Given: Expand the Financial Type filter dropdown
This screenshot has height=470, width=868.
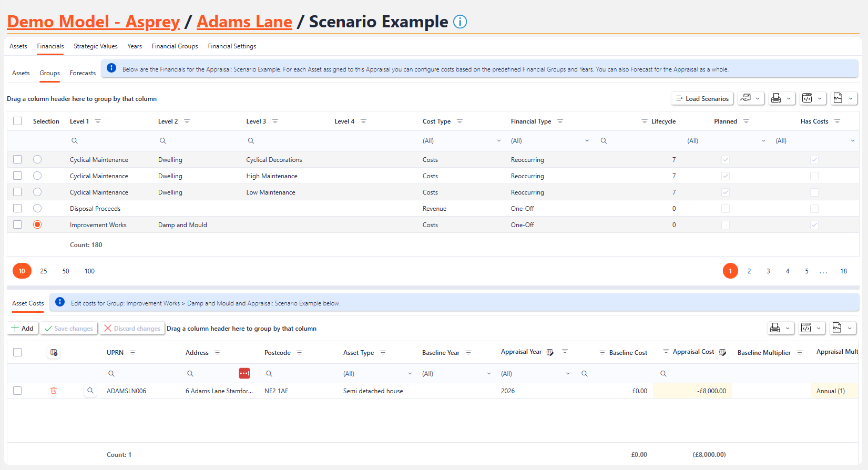Looking at the screenshot, I should point(587,141).
